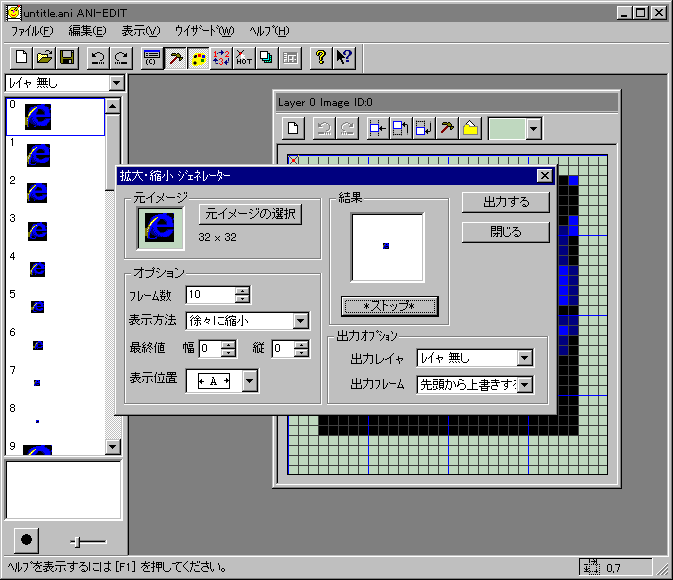Click the *ストップ* button
Viewport: 673px width, 580px height.
tap(389, 307)
